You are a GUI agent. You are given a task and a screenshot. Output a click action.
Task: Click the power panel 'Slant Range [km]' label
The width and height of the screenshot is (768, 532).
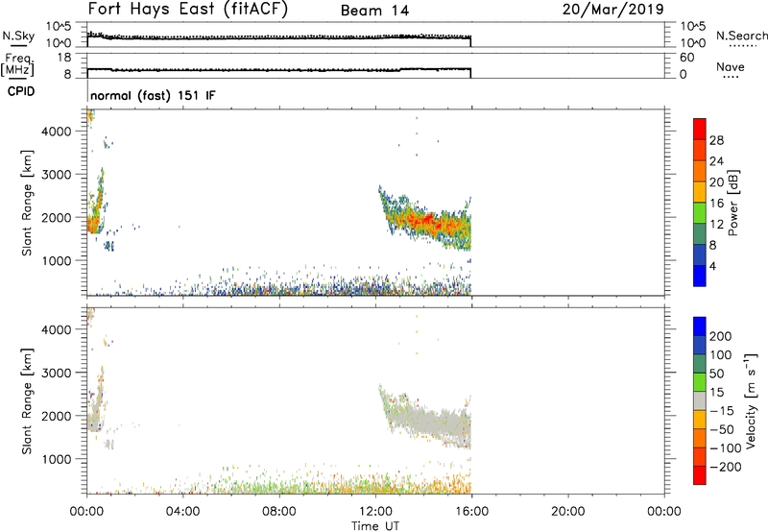point(27,203)
